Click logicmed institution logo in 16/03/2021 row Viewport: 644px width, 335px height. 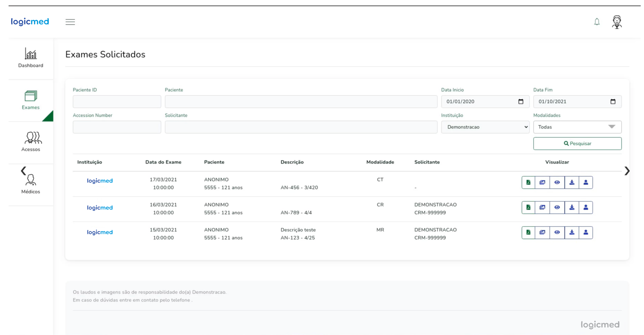100,208
